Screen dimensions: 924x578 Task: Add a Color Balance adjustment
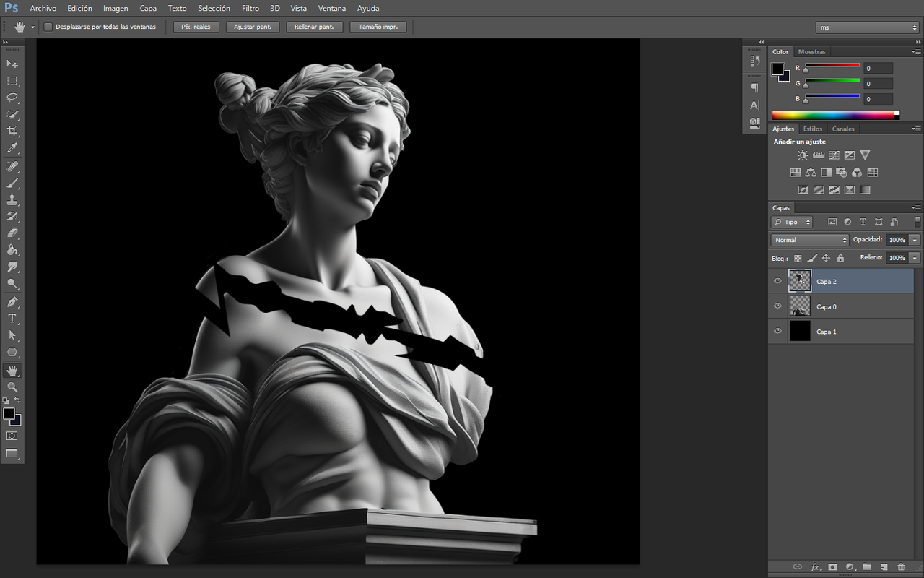point(811,173)
